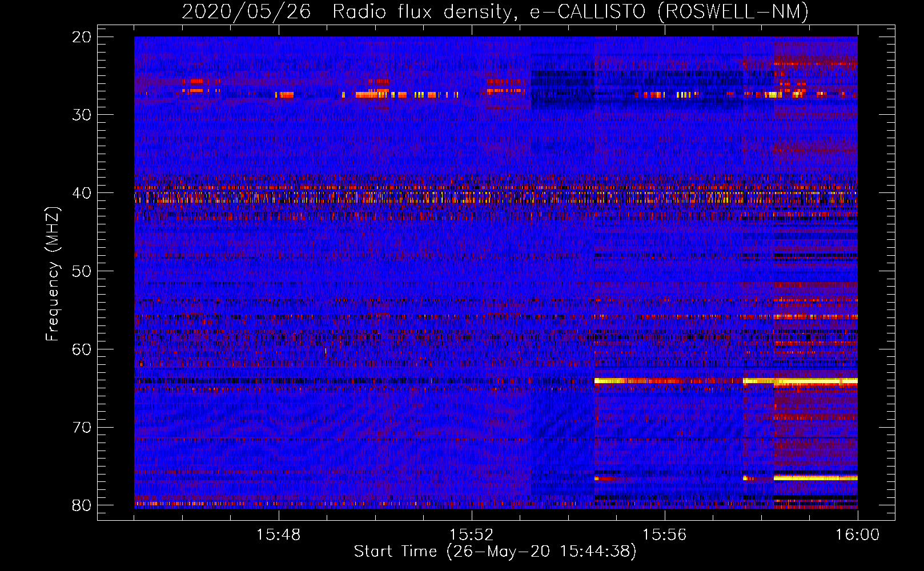
Task: Click the 16:00 time tick label
Action: click(857, 535)
